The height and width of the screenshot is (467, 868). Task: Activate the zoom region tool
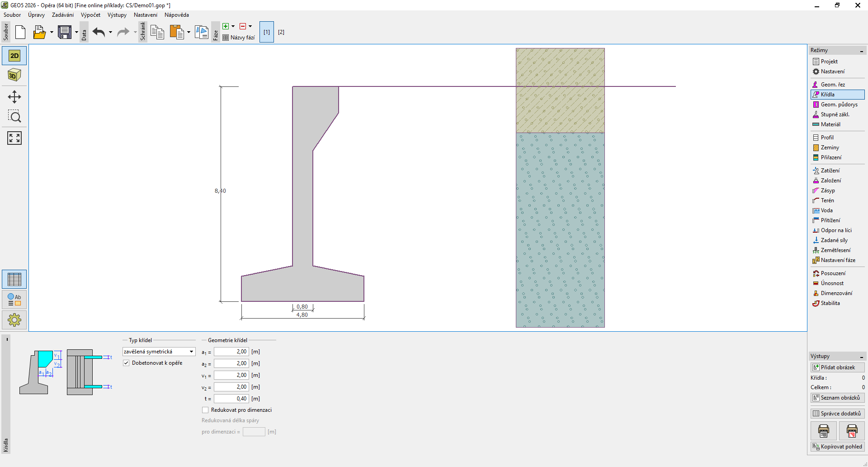pos(14,117)
